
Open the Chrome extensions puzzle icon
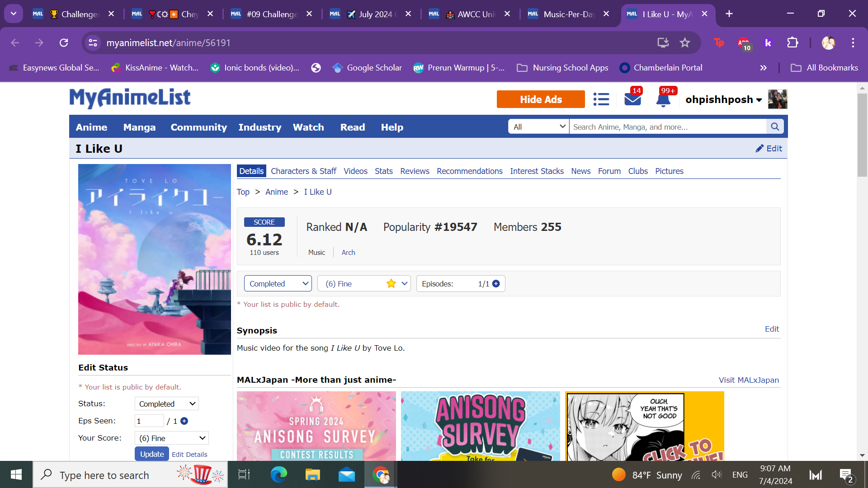click(793, 43)
